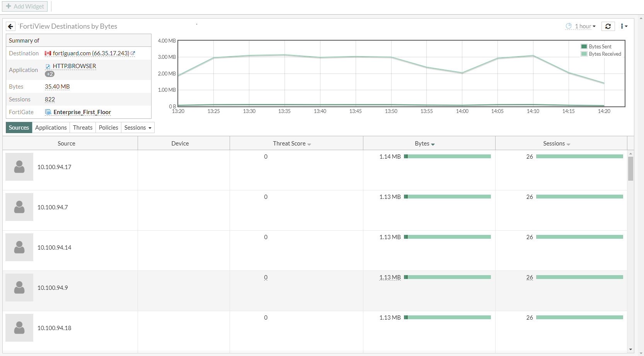Click the Canada flag icon
The width and height of the screenshot is (644, 356).
(x=48, y=53)
